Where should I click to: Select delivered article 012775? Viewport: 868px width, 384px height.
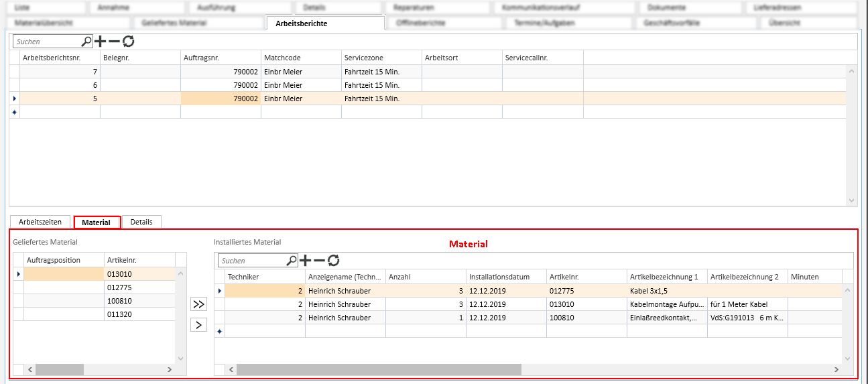139,287
